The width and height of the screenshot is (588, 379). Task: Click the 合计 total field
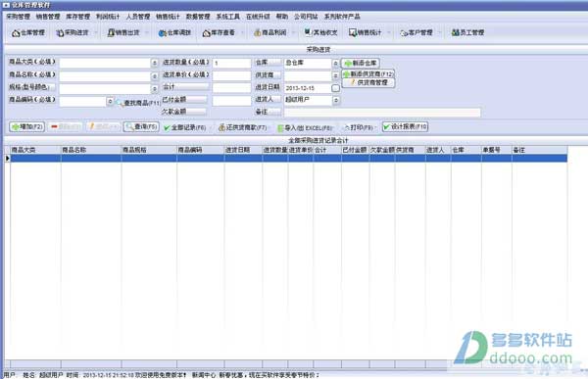coord(231,88)
